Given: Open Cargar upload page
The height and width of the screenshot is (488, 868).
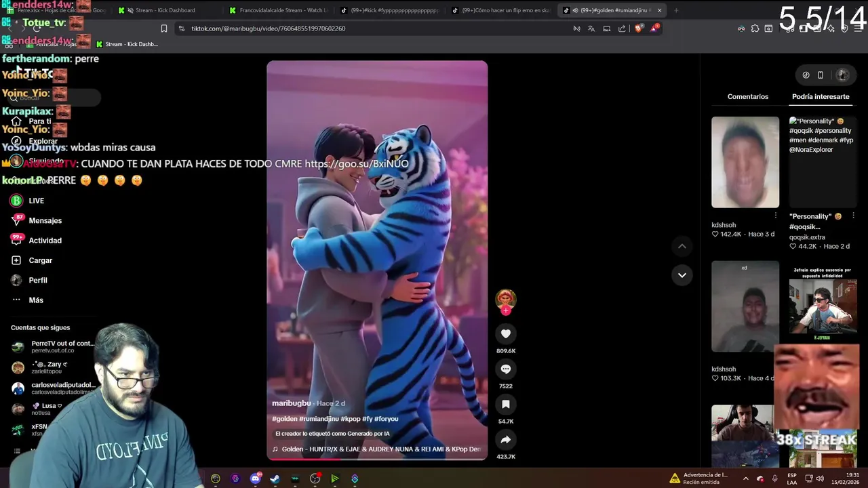Looking at the screenshot, I should (x=31, y=260).
